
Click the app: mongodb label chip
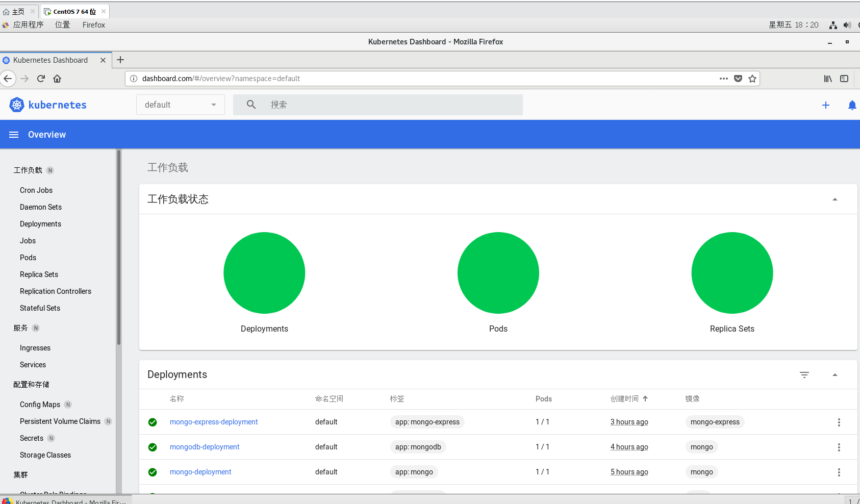(x=418, y=447)
